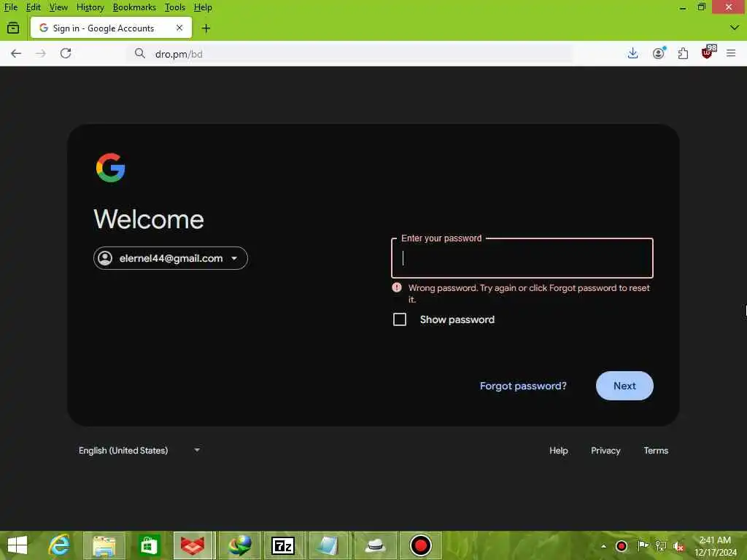Viewport: 747px width, 560px height.
Task: Click the uBlock Origin shield icon
Action: click(x=708, y=52)
